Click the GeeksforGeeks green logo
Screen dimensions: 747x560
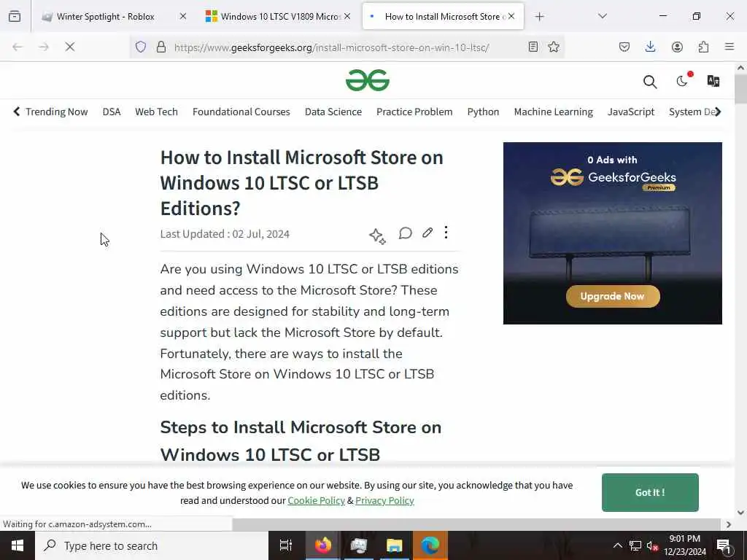[368, 80]
